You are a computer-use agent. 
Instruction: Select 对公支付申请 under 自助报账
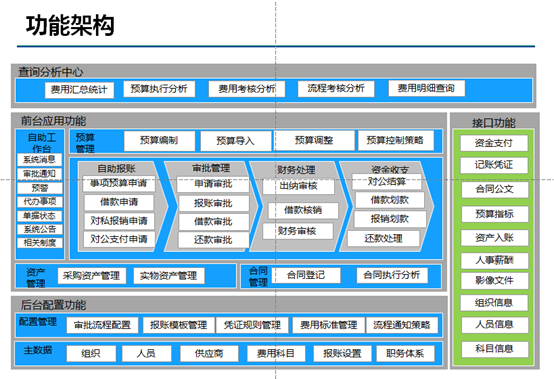119,239
